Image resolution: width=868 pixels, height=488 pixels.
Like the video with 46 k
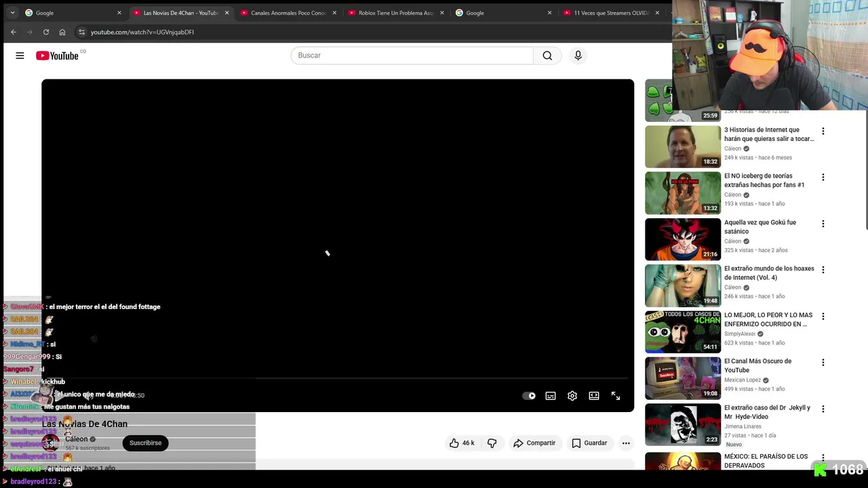coord(461,443)
